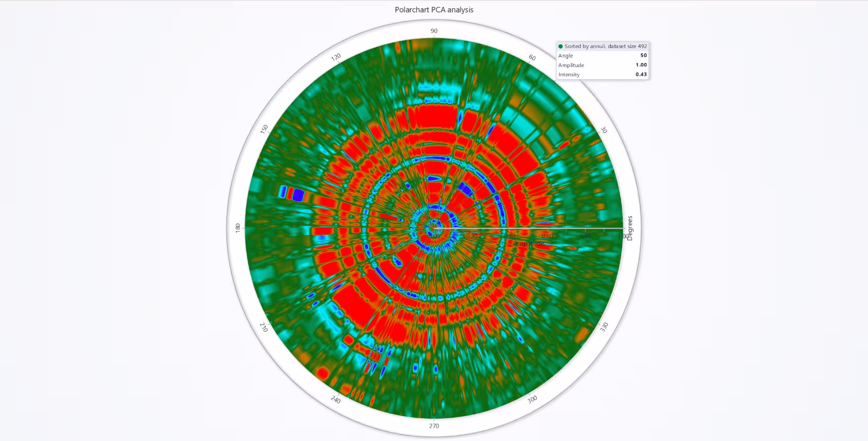Click the 0.80 amplitude tick label
The width and height of the screenshot is (868, 441).
point(585,236)
